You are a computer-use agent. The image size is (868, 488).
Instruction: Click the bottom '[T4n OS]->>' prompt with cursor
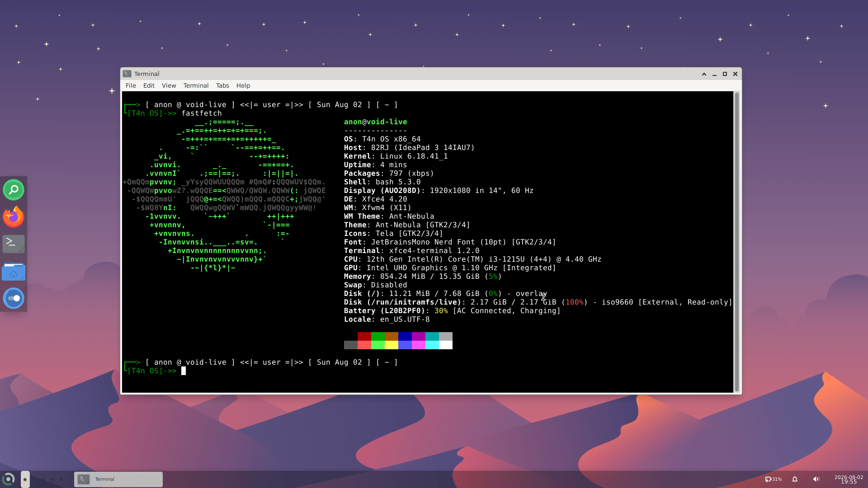click(155, 371)
